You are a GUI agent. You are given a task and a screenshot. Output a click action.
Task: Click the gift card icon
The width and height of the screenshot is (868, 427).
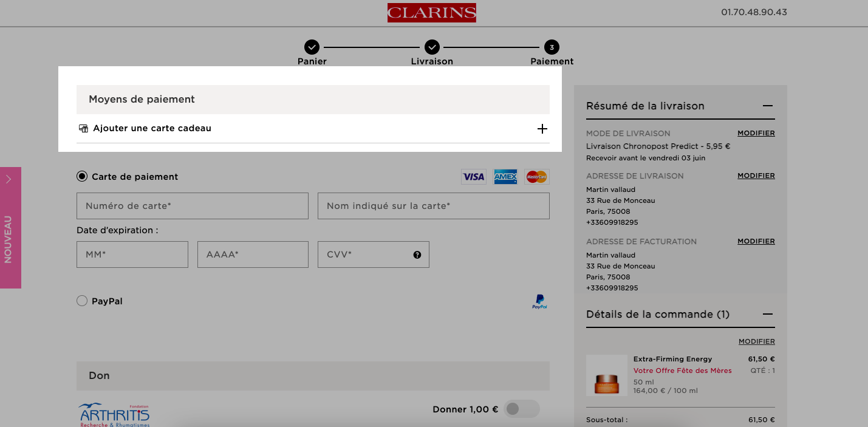point(84,128)
